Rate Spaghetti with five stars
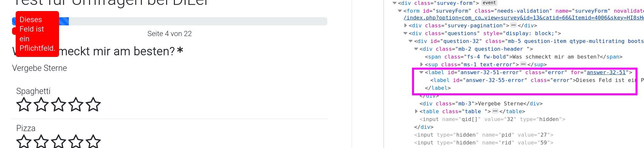Image resolution: width=644 pixels, height=148 pixels. click(x=93, y=105)
